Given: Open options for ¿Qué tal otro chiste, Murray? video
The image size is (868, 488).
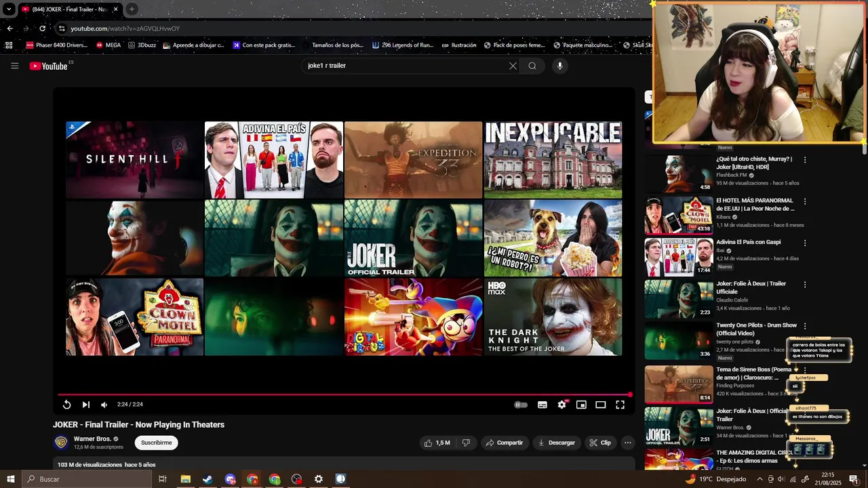Looking at the screenshot, I should coord(805,160).
